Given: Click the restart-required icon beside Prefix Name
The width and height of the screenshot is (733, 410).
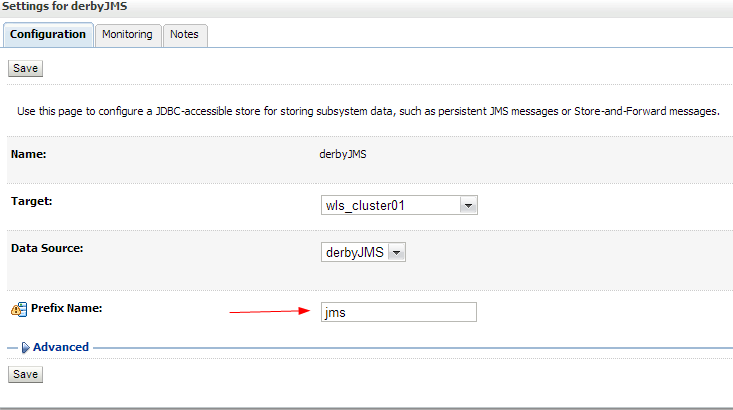Looking at the screenshot, I should coord(19,309).
